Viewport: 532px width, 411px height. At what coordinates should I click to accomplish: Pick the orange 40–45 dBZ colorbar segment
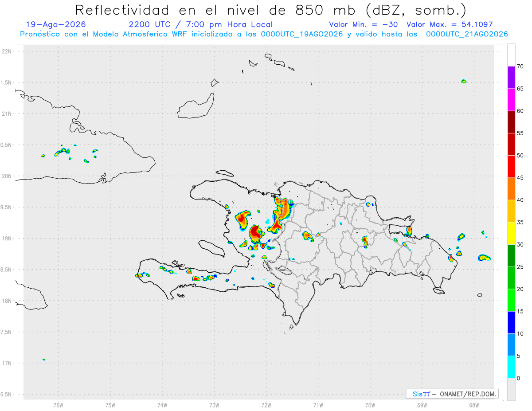pyautogui.click(x=511, y=189)
